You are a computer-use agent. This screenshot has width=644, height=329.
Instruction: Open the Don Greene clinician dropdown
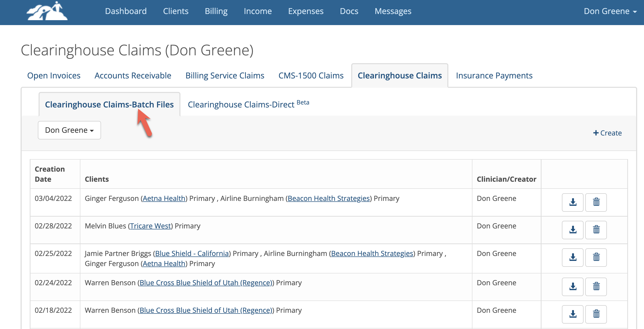pyautogui.click(x=69, y=130)
